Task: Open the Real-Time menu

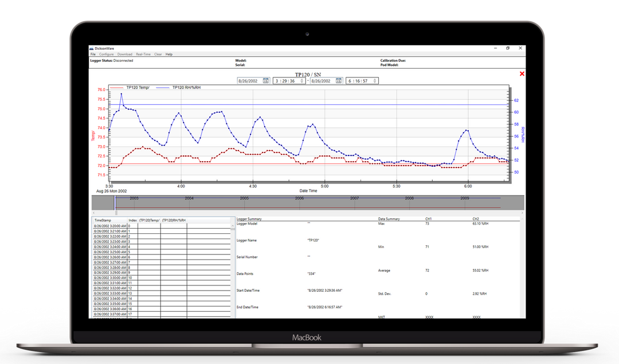Action: [x=143, y=54]
